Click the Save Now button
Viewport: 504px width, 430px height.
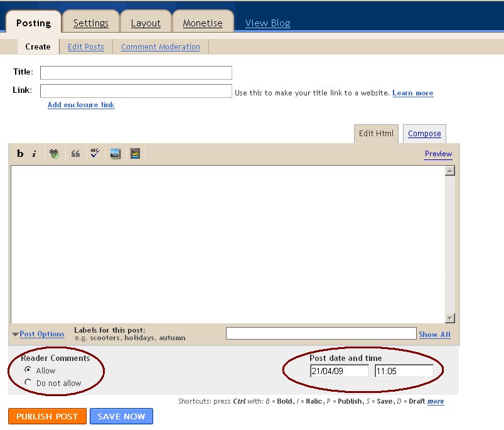121,416
